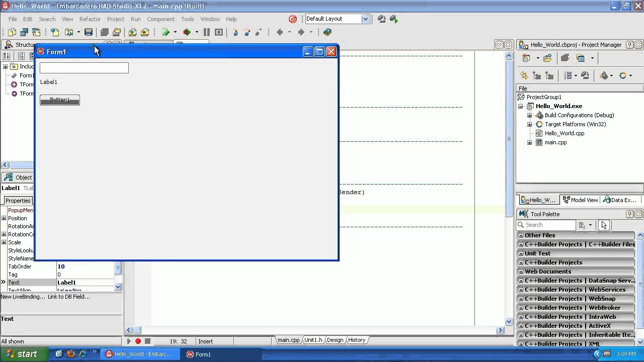Expand the Other Files palette category
Image resolution: width=644 pixels, height=362 pixels.
click(x=521, y=235)
